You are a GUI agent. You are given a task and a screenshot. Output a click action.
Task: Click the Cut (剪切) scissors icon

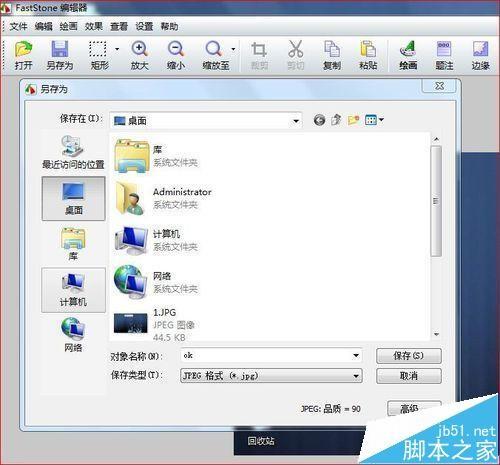point(296,55)
